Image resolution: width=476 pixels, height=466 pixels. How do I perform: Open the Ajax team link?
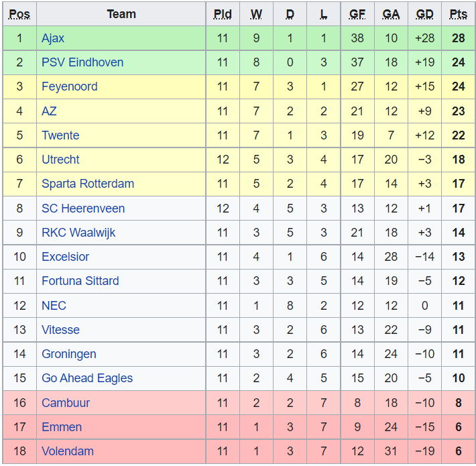53,38
